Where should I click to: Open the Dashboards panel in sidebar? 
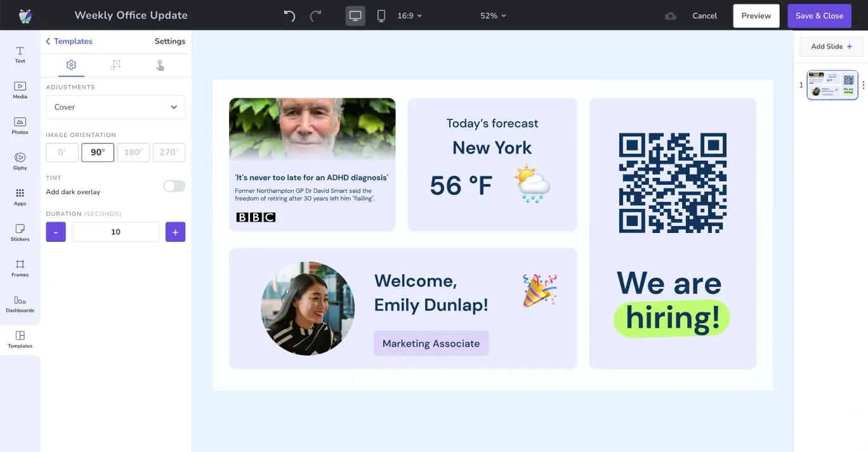coord(20,303)
